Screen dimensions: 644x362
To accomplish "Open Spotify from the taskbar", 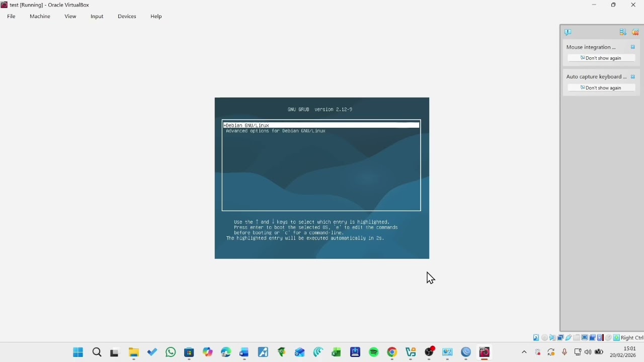I will pyautogui.click(x=374, y=352).
